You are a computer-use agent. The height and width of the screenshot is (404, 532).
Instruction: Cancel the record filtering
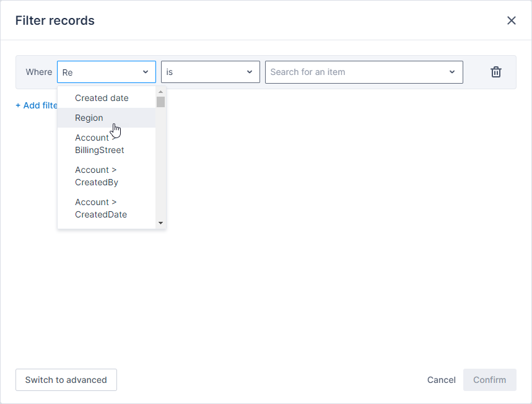(x=441, y=380)
